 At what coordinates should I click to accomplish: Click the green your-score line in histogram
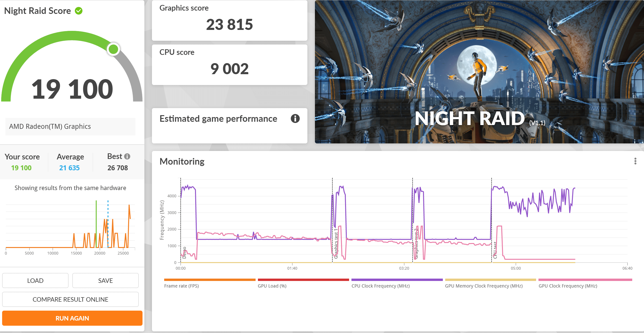96,224
